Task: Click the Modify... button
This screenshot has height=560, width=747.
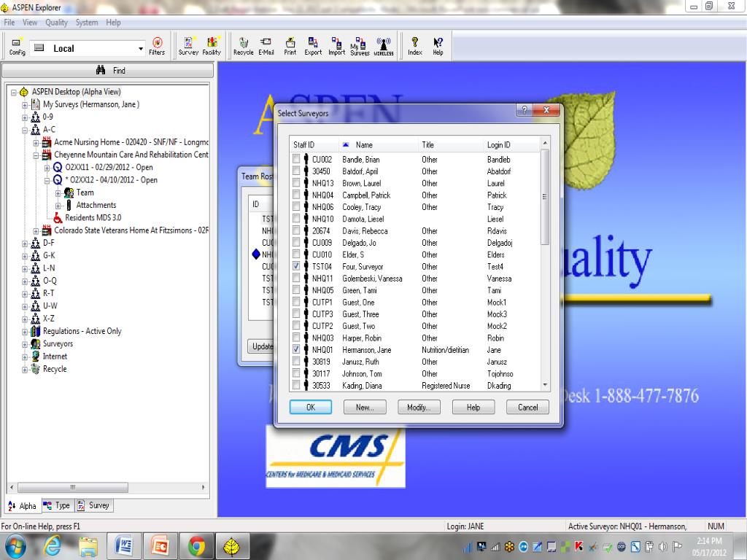Action: [419, 407]
